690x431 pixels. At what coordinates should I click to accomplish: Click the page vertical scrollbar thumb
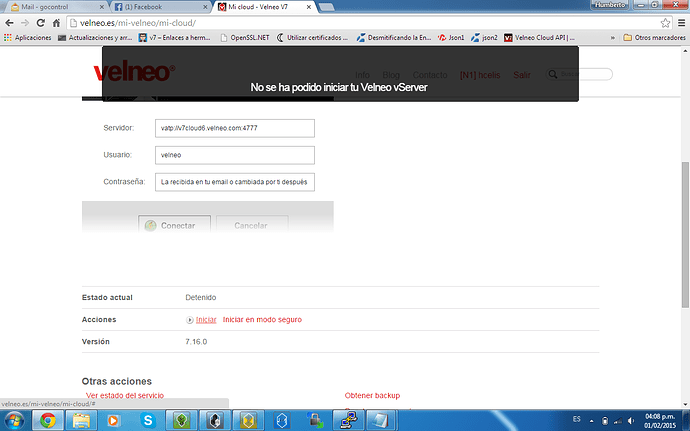pyautogui.click(x=685, y=235)
